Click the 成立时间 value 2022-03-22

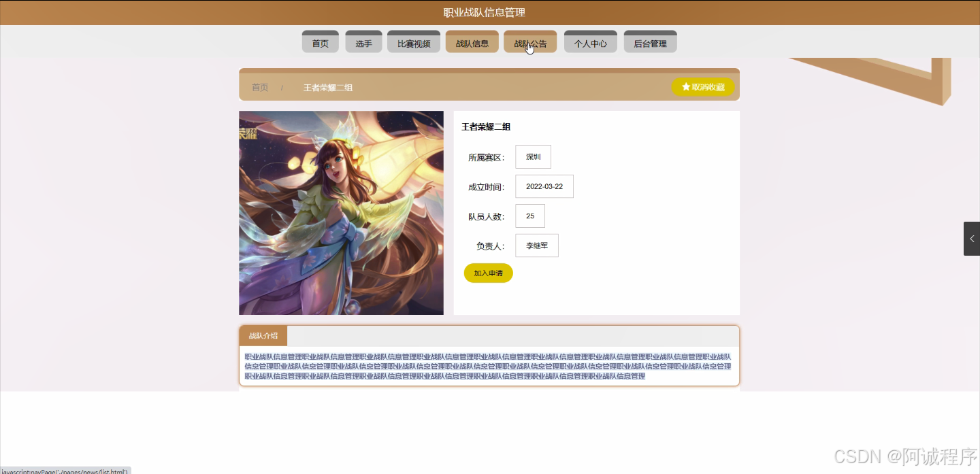(544, 186)
